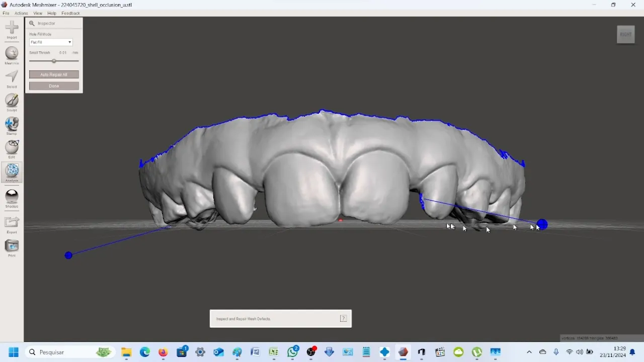Image resolution: width=644 pixels, height=362 pixels.
Task: Open the Help menu
Action: [52, 13]
